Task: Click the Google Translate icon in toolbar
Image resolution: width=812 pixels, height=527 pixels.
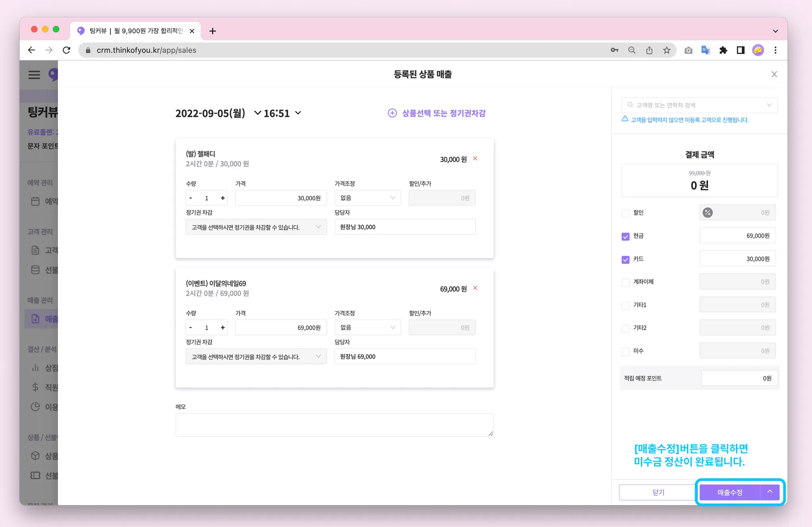Action: 706,50
